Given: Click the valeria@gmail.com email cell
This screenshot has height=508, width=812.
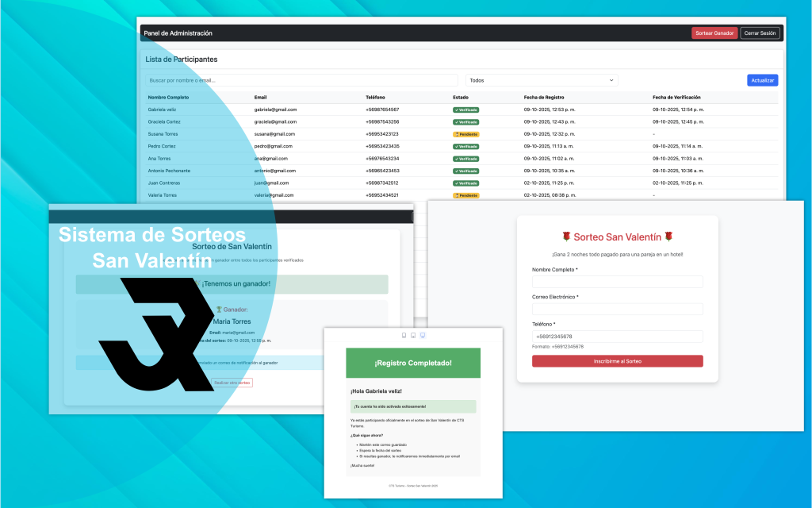Looking at the screenshot, I should 274,195.
